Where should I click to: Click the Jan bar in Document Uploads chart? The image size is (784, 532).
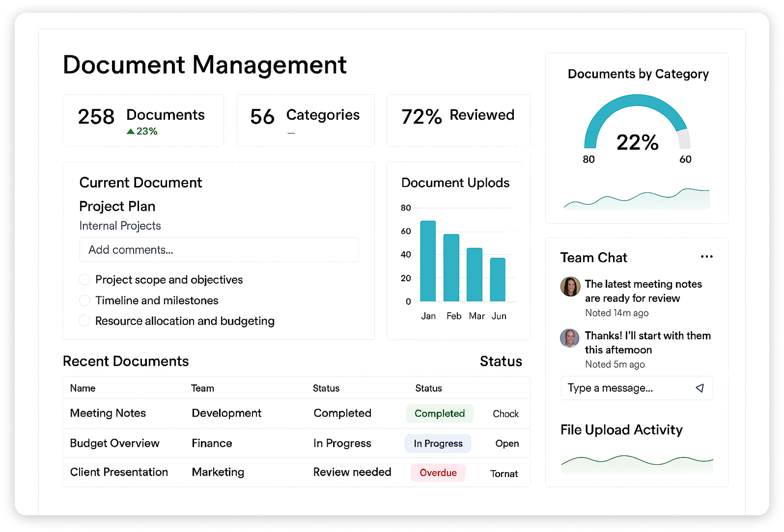click(x=428, y=261)
